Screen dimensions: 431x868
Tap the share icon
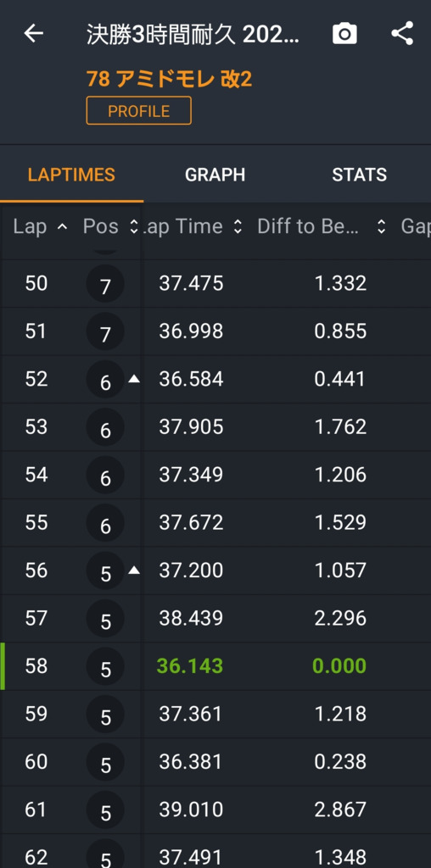click(402, 34)
